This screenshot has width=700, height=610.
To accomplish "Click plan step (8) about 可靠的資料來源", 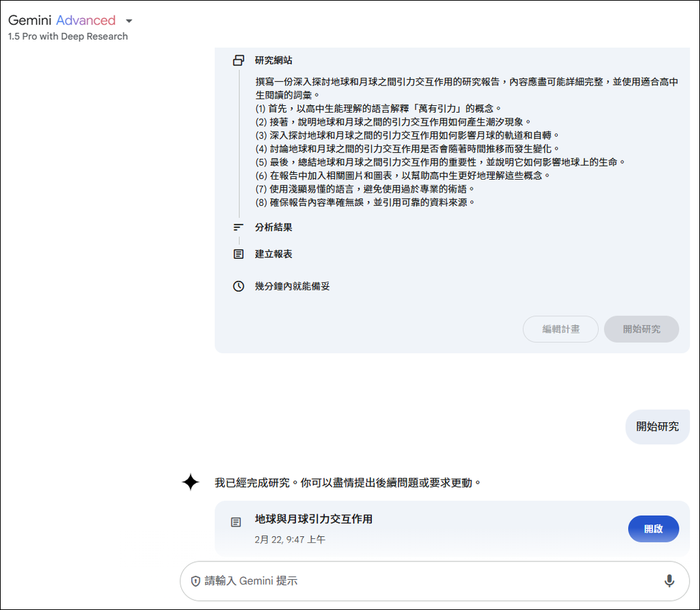I will pos(365,203).
